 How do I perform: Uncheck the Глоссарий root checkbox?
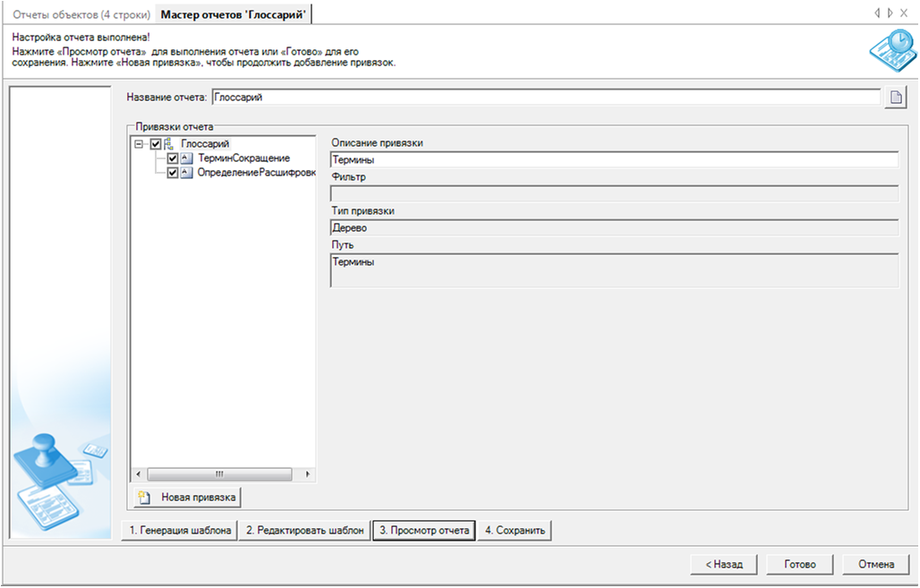(x=156, y=144)
